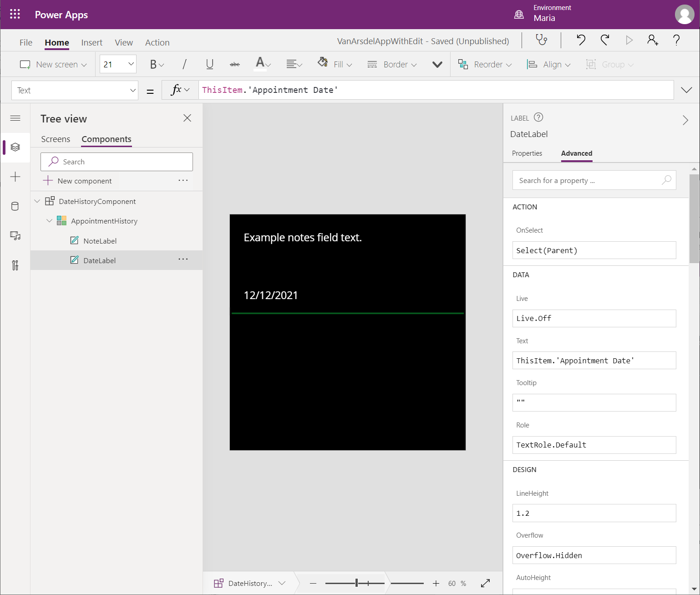Open the font color picker
The height and width of the screenshot is (595, 700).
(x=263, y=64)
